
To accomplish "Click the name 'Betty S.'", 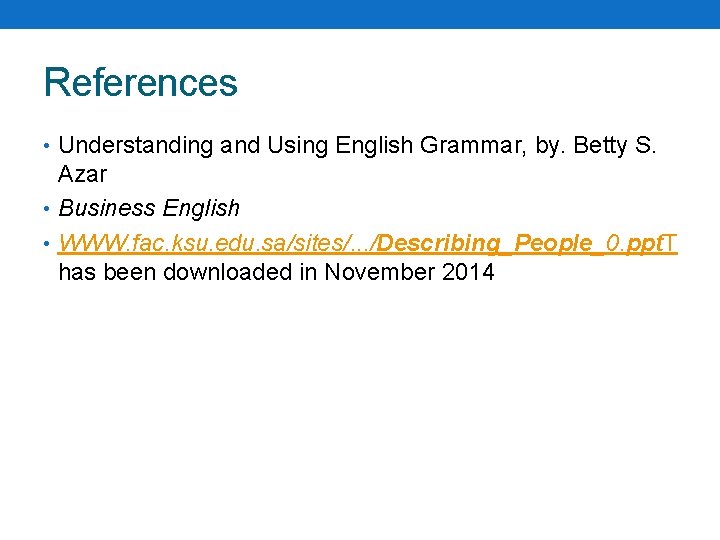I will (x=615, y=146).
